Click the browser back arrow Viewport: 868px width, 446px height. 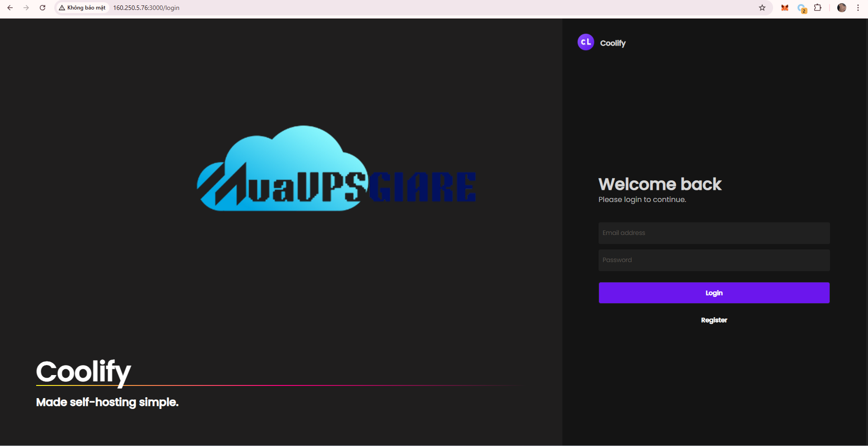(10, 8)
